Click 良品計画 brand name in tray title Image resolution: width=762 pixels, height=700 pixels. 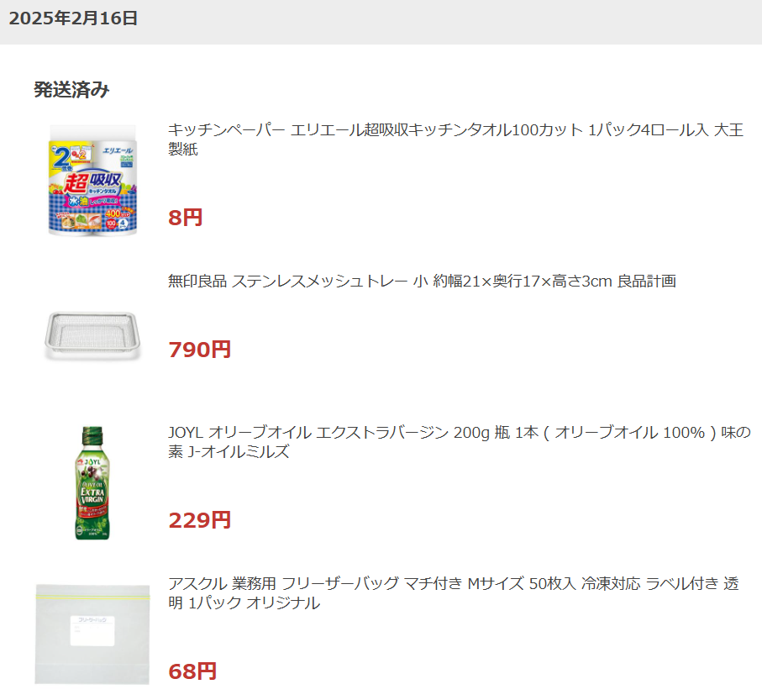[x=646, y=281]
